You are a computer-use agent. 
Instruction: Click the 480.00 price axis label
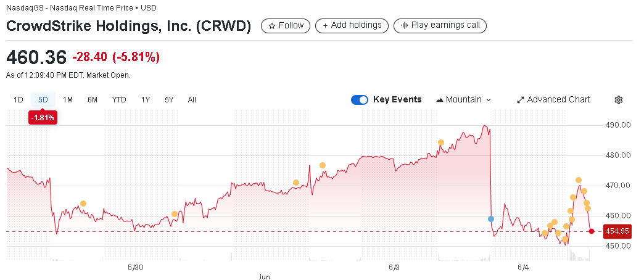(617, 155)
